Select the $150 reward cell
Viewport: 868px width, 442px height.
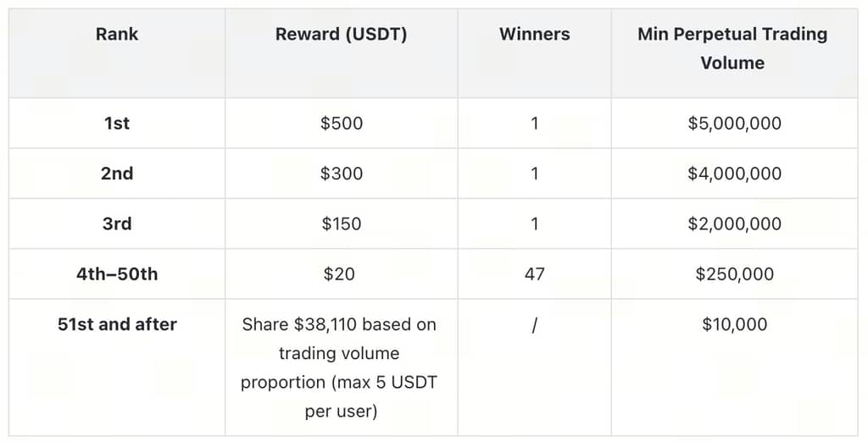click(x=342, y=224)
